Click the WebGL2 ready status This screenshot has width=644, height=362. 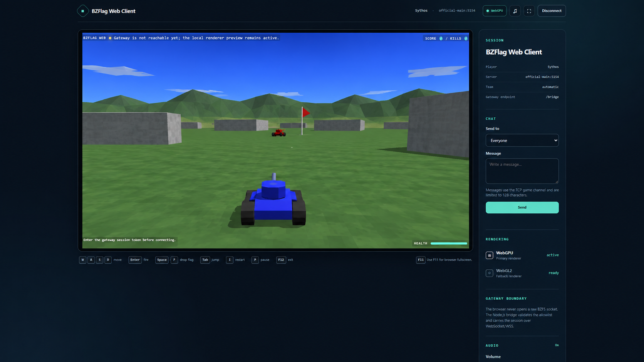[x=553, y=273]
